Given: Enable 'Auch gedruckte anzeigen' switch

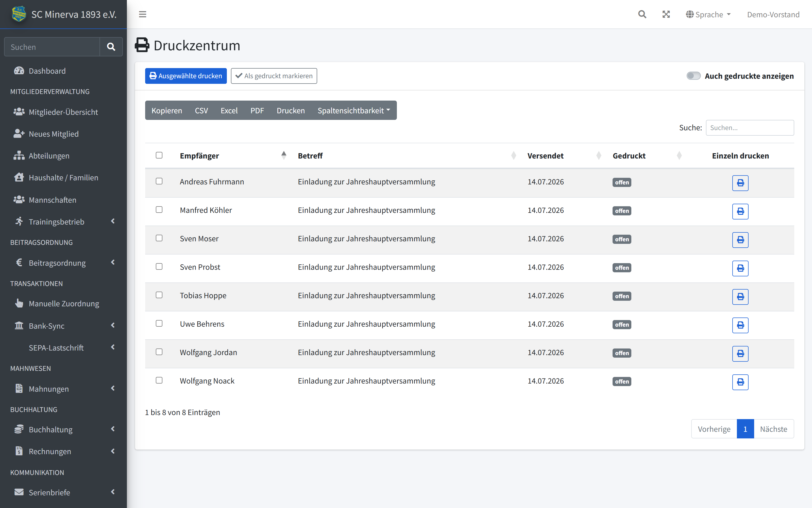Looking at the screenshot, I should 693,76.
